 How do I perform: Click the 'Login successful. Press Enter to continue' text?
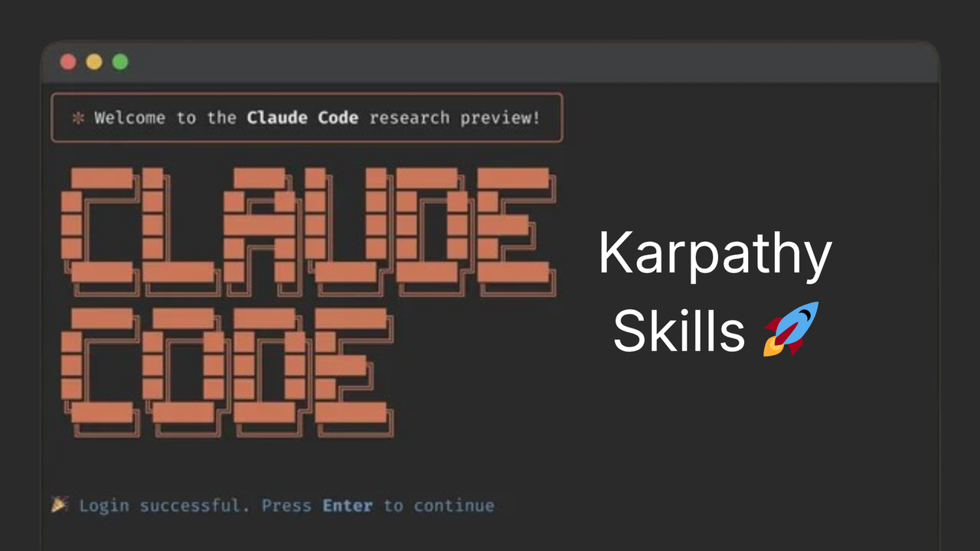point(286,506)
